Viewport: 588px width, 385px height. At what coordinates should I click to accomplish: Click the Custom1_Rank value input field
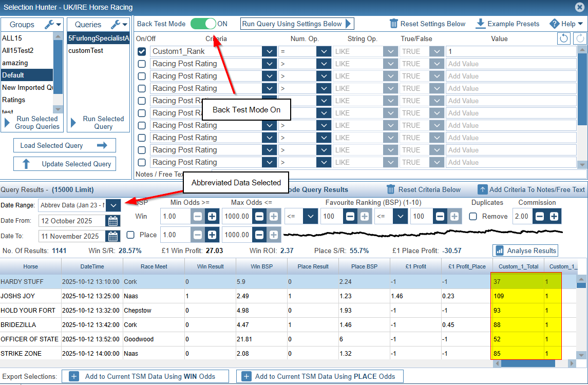coord(510,51)
